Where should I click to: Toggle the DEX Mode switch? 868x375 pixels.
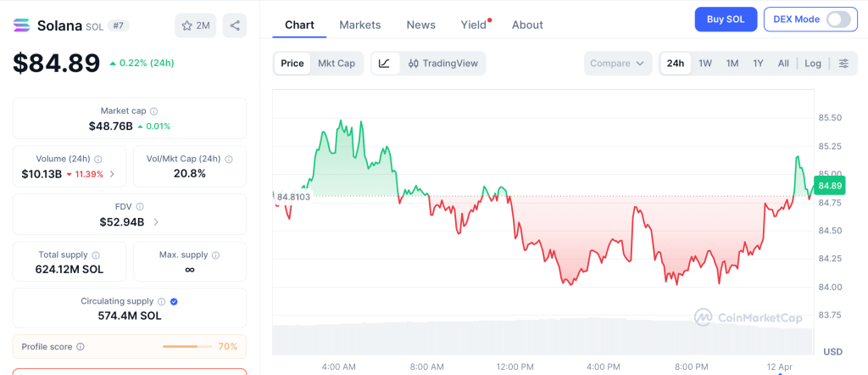(x=838, y=20)
